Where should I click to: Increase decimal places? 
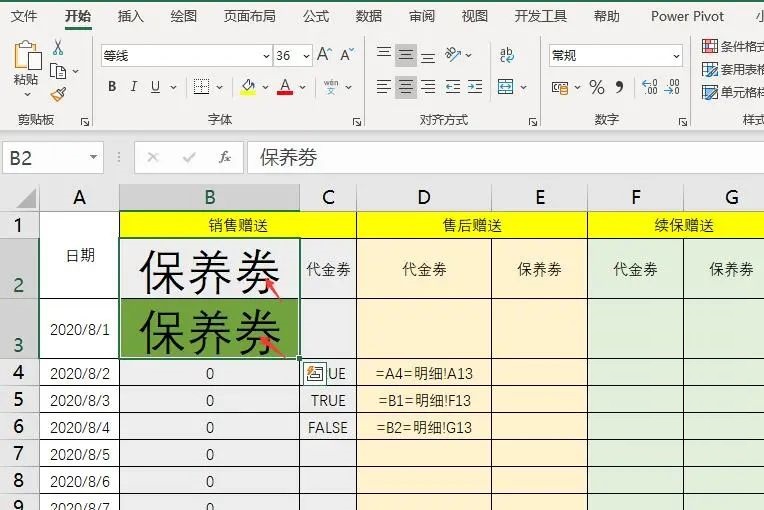pos(649,87)
